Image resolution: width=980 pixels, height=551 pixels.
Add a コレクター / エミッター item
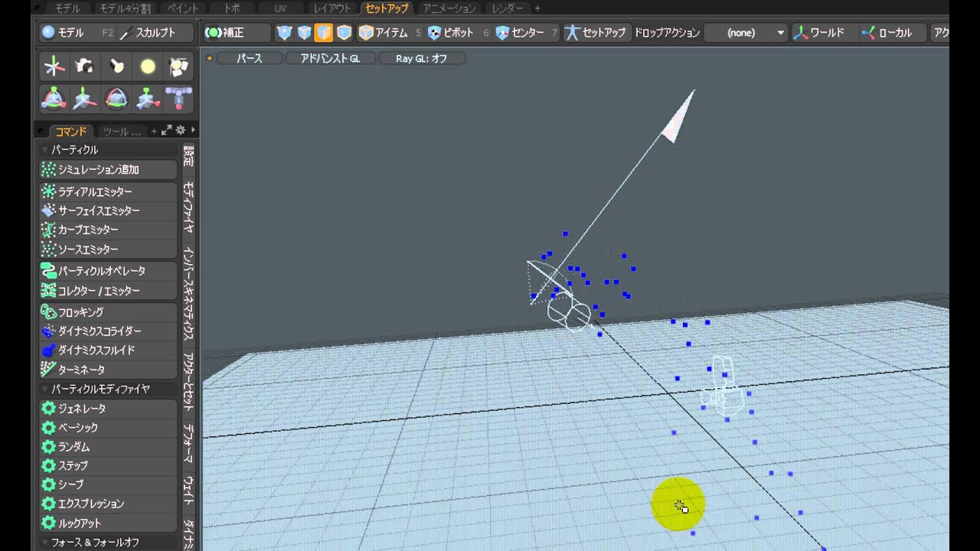[108, 290]
